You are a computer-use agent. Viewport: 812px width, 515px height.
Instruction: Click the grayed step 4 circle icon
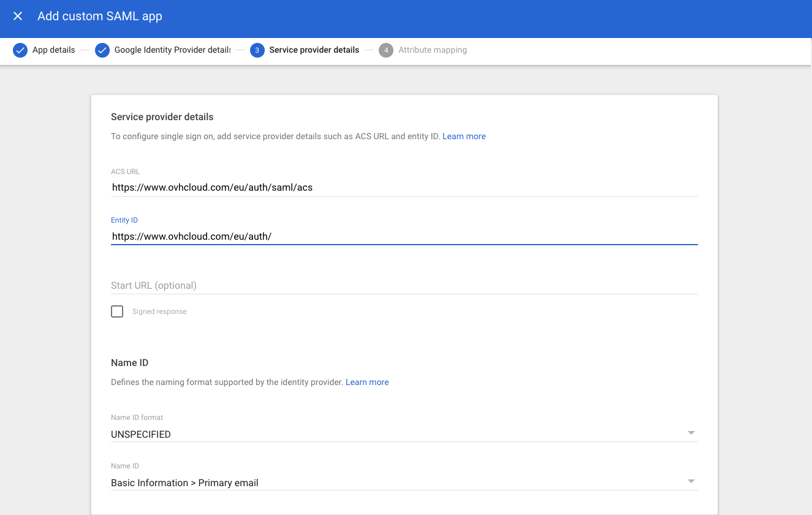point(386,50)
